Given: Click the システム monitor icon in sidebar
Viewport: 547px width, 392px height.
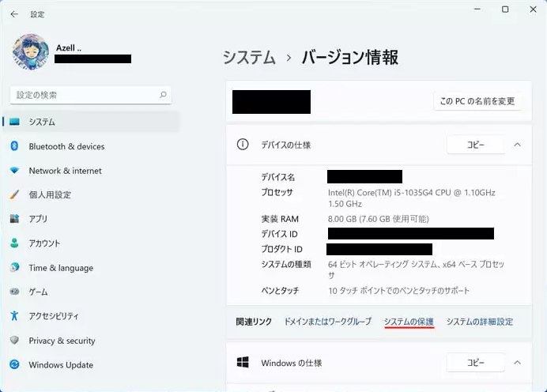Looking at the screenshot, I should pos(14,122).
